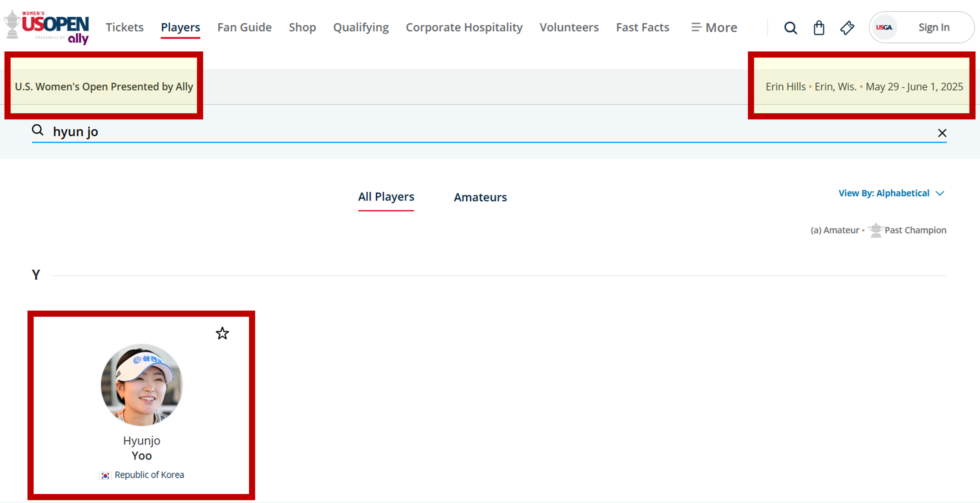This screenshot has height=503, width=980.
Task: Open Hyunjo Yoo player photo
Action: (141, 385)
